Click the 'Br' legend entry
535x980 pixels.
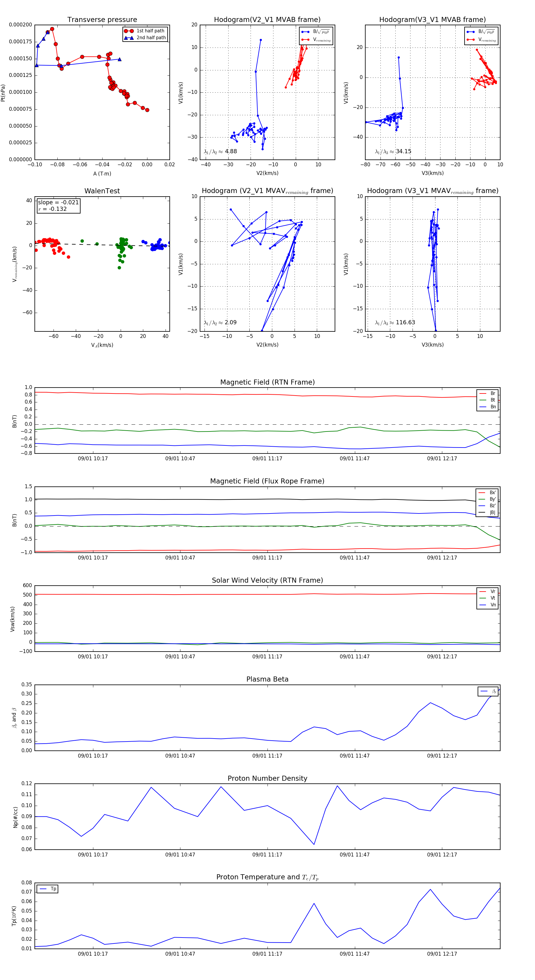coord(488,393)
